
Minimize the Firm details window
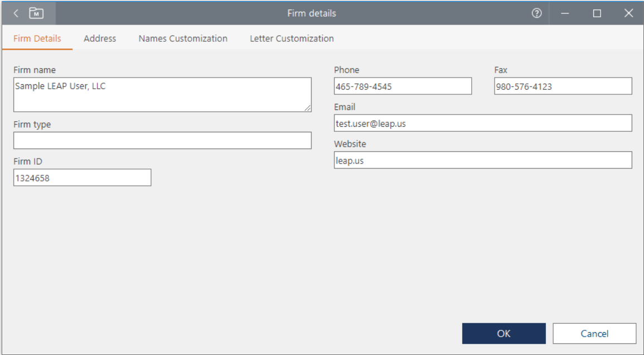pyautogui.click(x=565, y=13)
